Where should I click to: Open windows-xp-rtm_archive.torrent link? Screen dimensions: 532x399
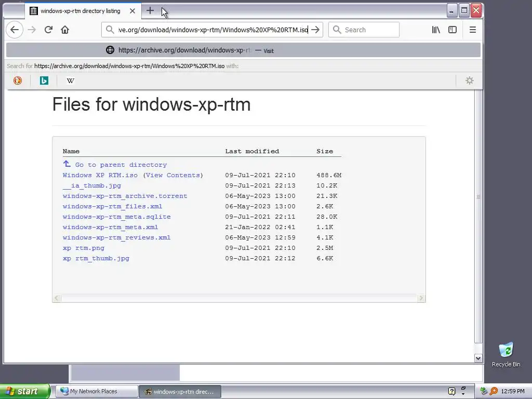pos(125,196)
